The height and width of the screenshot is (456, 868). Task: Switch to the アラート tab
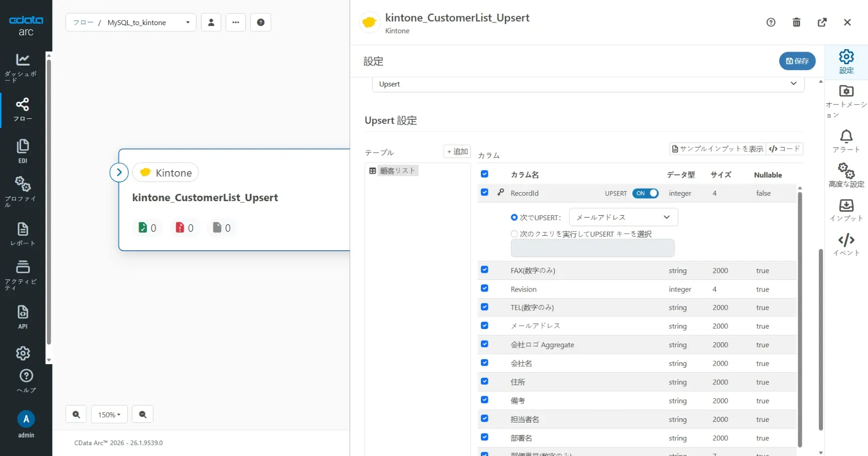[x=846, y=141]
